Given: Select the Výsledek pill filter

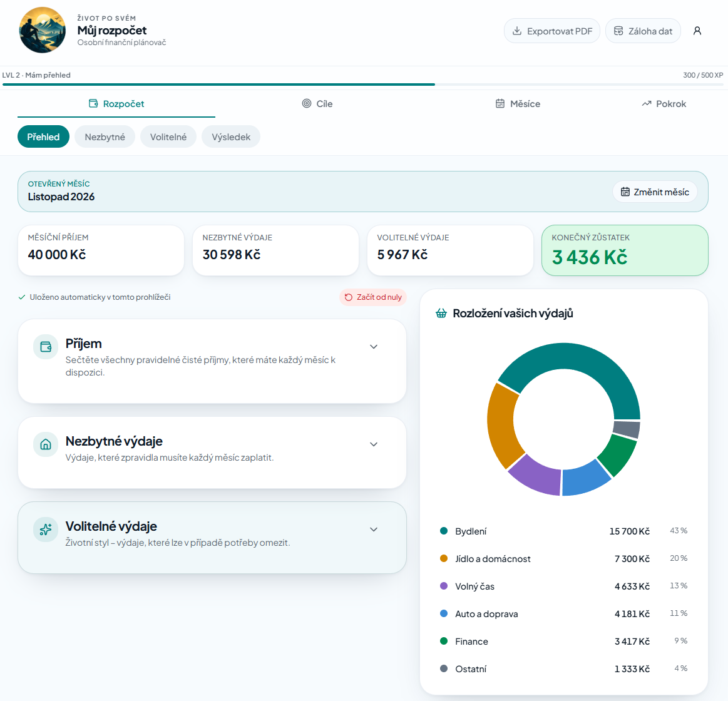Looking at the screenshot, I should [x=231, y=137].
